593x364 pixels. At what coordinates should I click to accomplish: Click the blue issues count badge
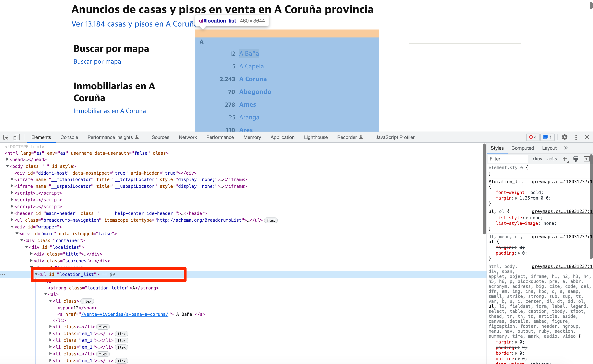(x=548, y=137)
